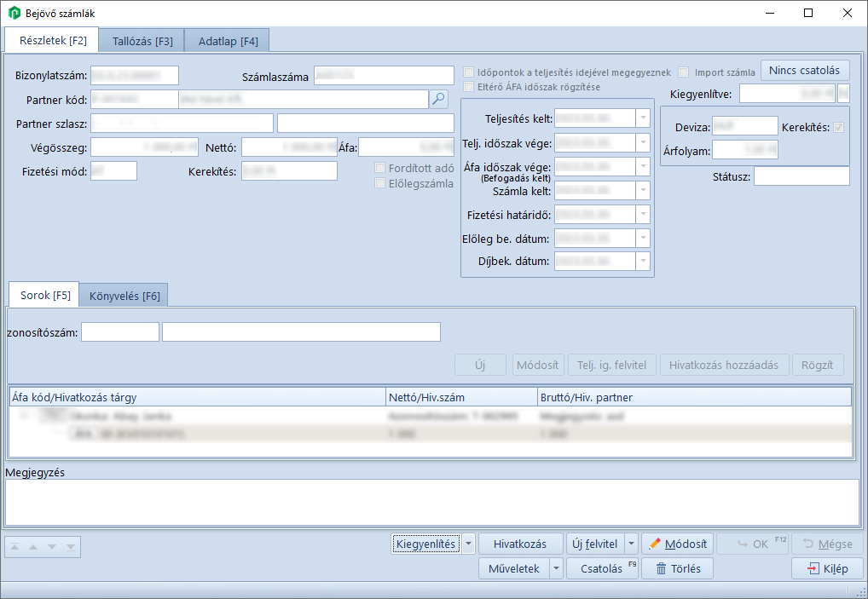Check the Eltérő ÁFA időszak rögzítése box
The height and width of the screenshot is (599, 868).
468,87
